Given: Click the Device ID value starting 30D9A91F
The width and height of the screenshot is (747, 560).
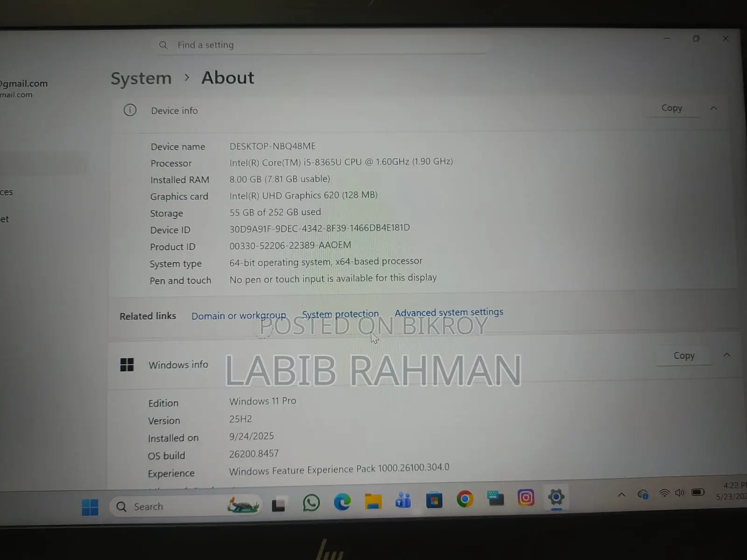Looking at the screenshot, I should tap(320, 228).
